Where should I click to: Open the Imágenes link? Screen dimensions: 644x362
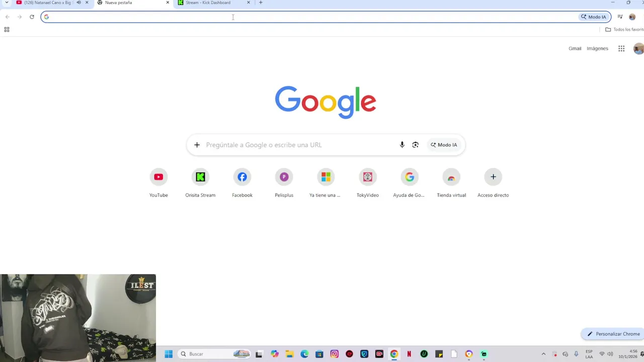click(597, 49)
